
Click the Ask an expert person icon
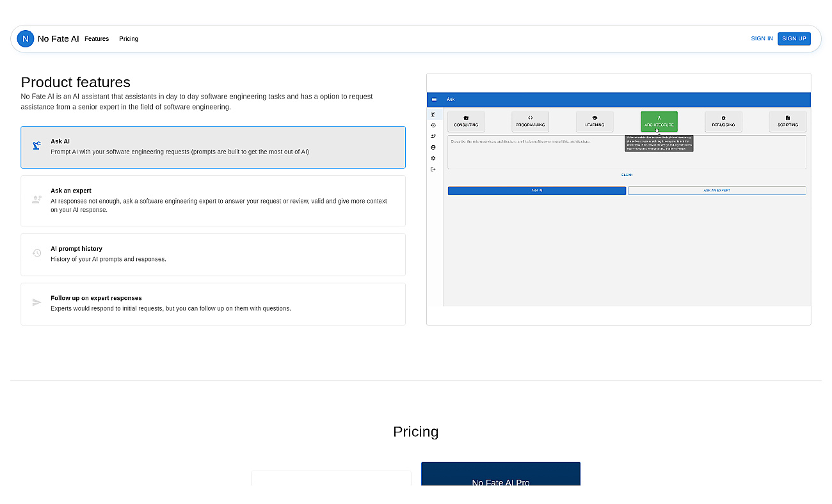(36, 200)
